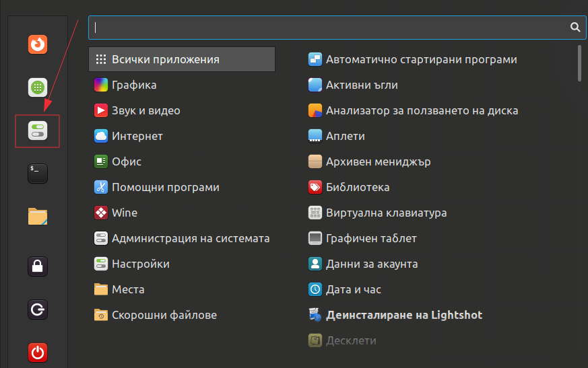Open the Настройки category
This screenshot has height=368, width=588.
click(182, 264)
